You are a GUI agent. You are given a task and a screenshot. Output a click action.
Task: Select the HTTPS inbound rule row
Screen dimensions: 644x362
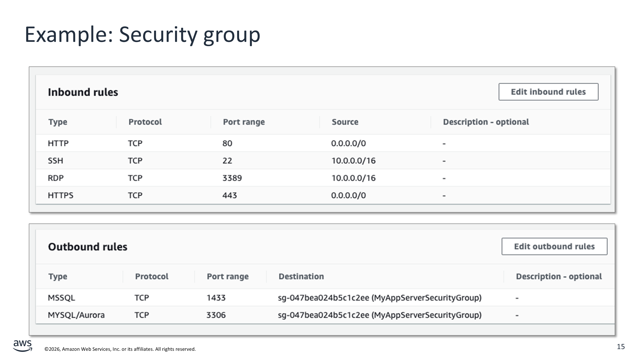pos(61,195)
